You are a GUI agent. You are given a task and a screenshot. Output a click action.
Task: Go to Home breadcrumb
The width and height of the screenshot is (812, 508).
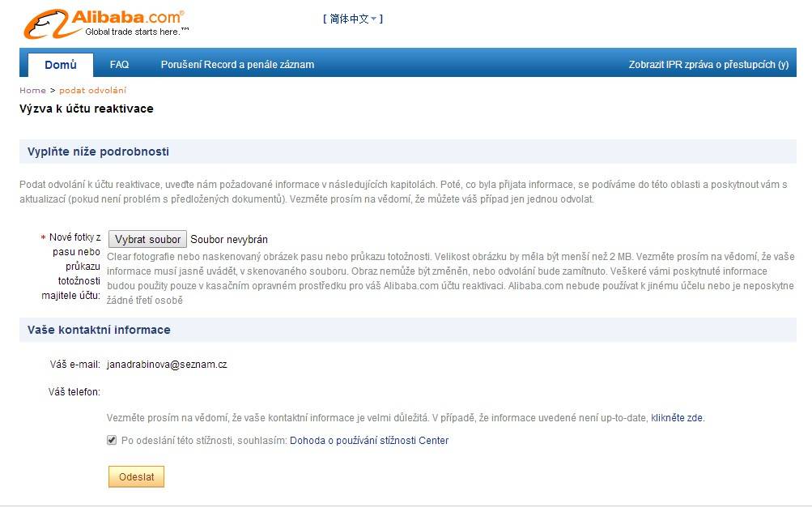pyautogui.click(x=32, y=90)
